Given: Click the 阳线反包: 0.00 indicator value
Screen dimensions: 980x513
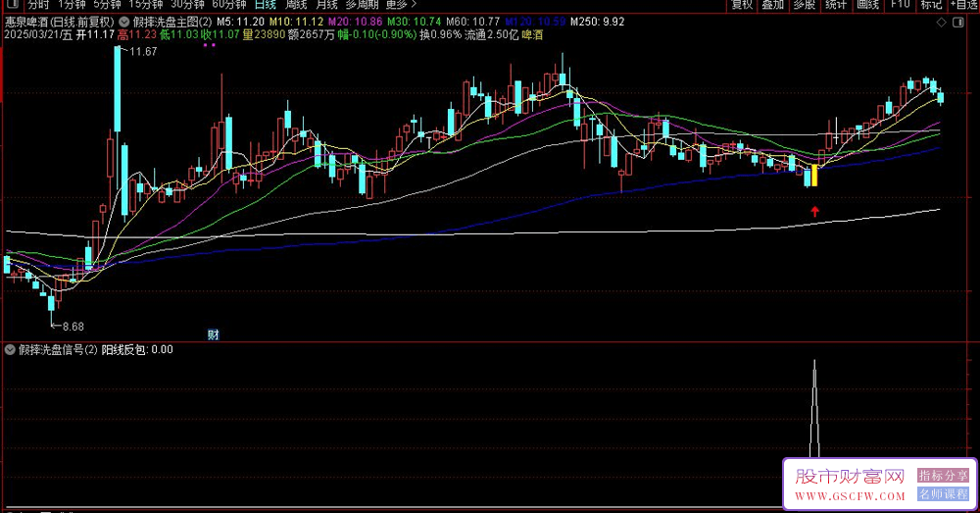Looking at the screenshot, I should [x=137, y=350].
